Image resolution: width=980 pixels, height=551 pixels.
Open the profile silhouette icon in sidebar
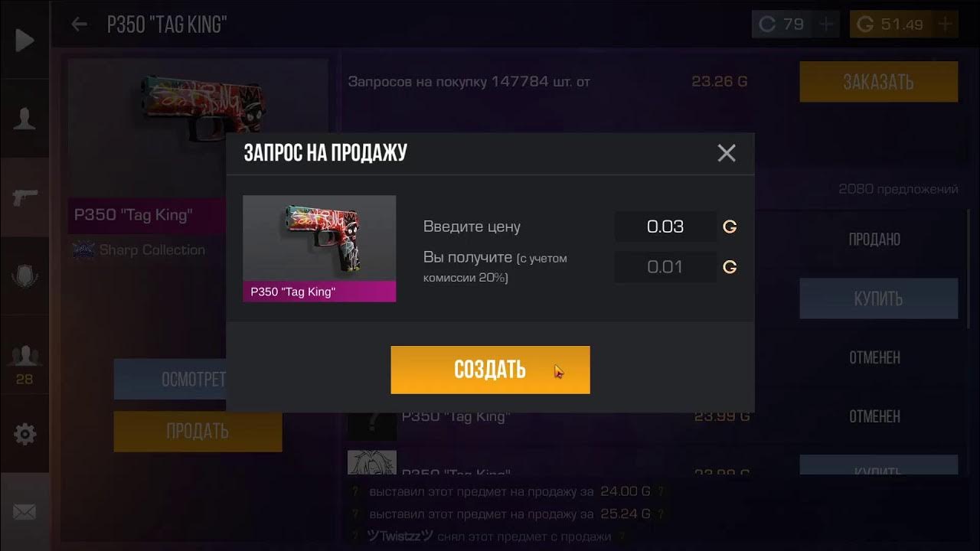click(24, 119)
